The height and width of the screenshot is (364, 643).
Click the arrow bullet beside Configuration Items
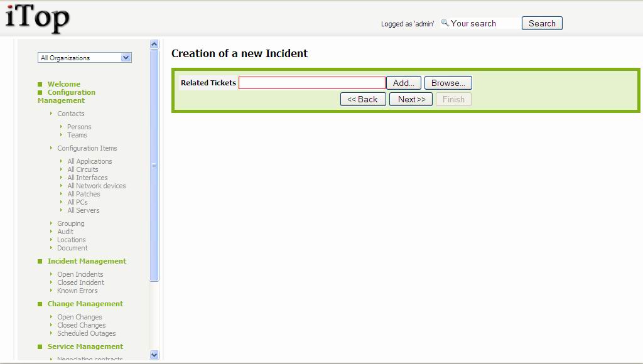tap(51, 148)
